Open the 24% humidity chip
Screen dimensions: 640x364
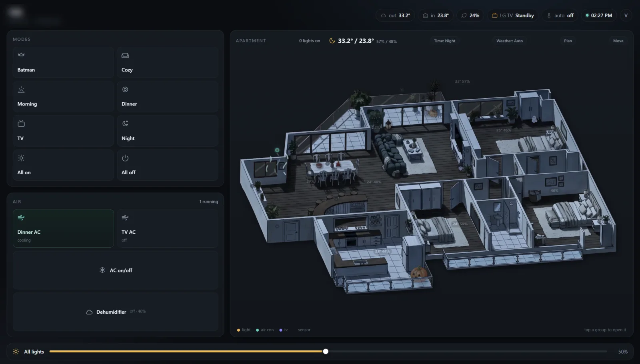tap(470, 16)
